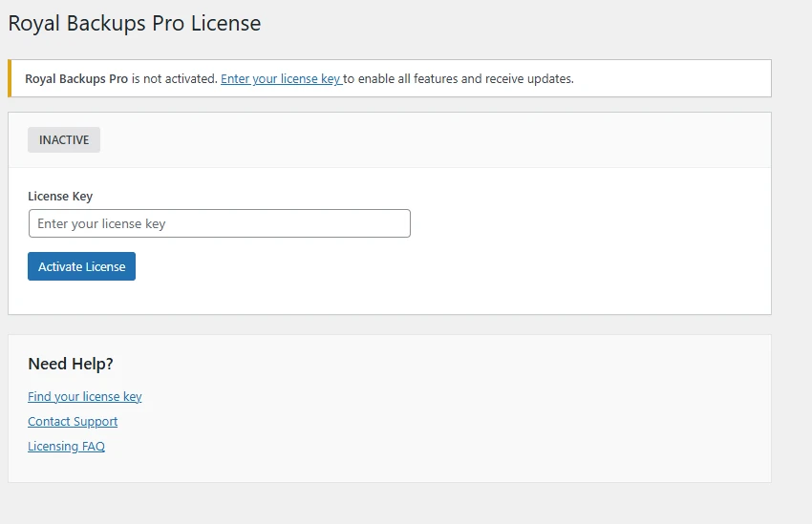The width and height of the screenshot is (812, 524).
Task: Click the INACTIVE status badge
Action: pos(64,139)
